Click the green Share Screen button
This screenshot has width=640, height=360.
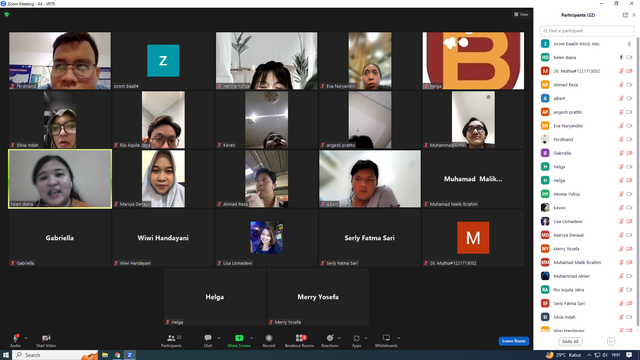(x=239, y=340)
